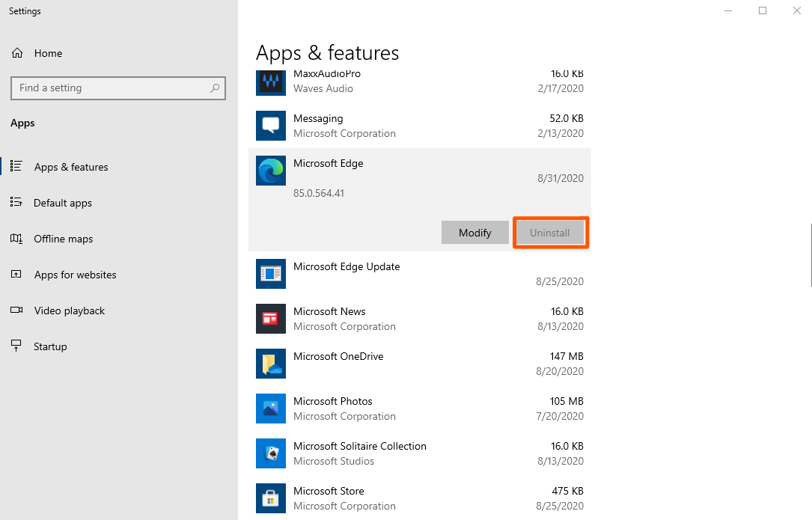Click the Uninstall button for Microsoft Edge
Screen dimensions: 812x520
(550, 233)
